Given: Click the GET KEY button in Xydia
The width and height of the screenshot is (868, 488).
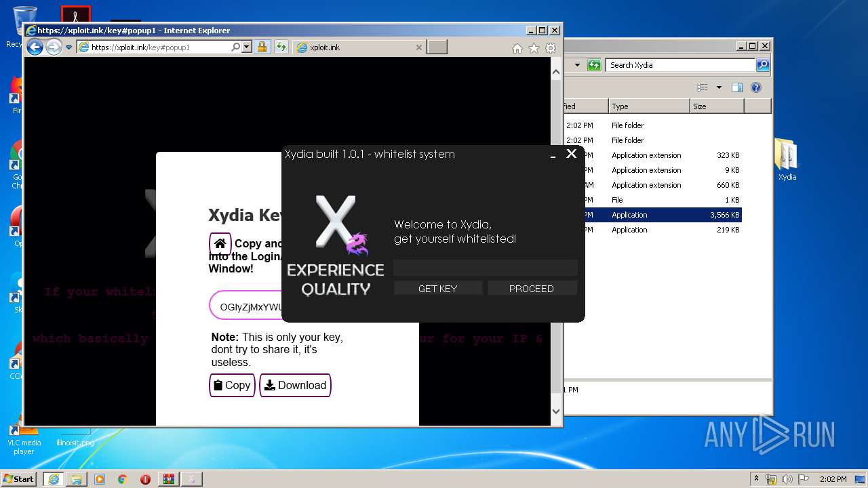Looking at the screenshot, I should pos(437,289).
